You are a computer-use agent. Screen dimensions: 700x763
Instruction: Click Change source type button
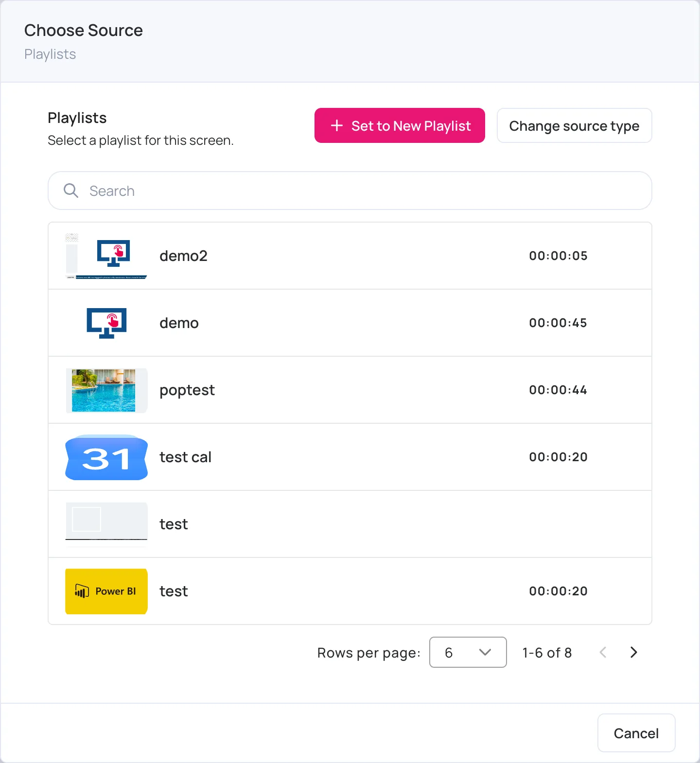(575, 125)
